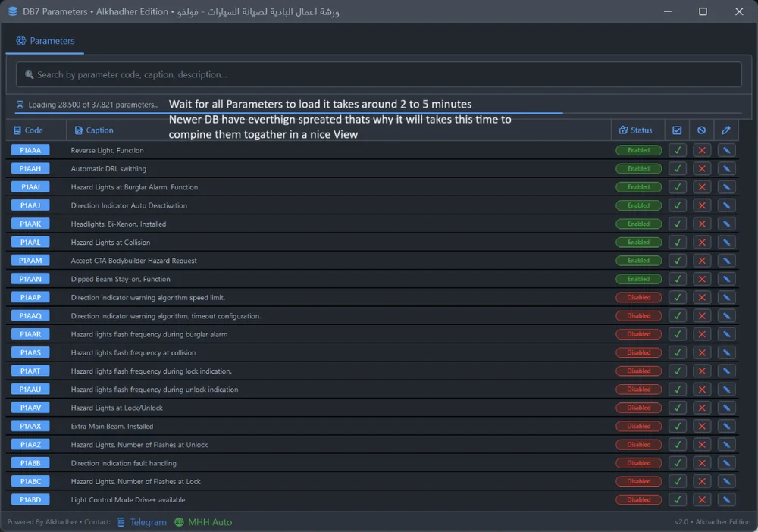Screen dimensions: 758x532
Task: Click the edit pencil column header icon
Action: click(726, 130)
